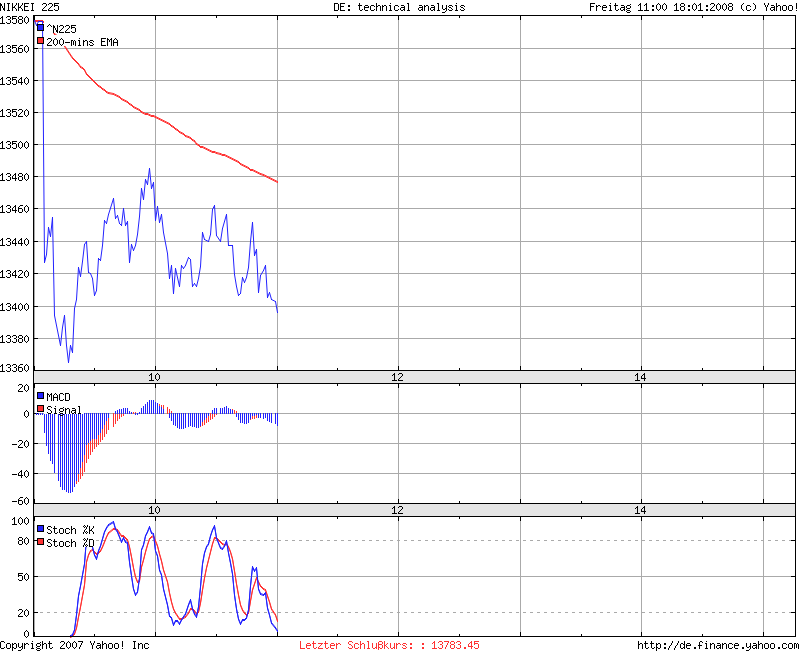Click the 13420 price axis label
Image resolution: width=800 pixels, height=651 pixels.
(x=15, y=274)
